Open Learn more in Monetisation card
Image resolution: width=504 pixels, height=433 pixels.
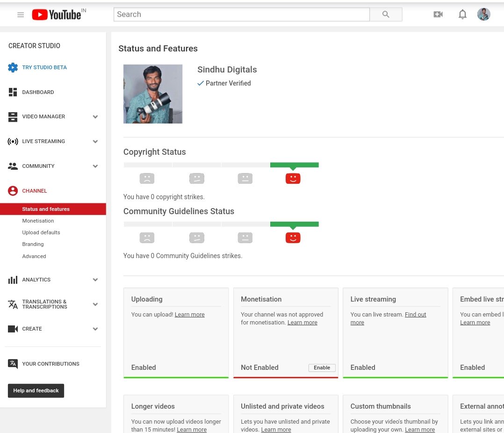[302, 323]
